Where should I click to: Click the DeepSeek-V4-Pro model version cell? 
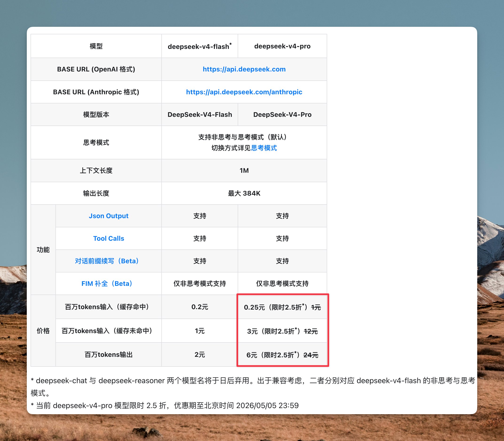coord(282,114)
